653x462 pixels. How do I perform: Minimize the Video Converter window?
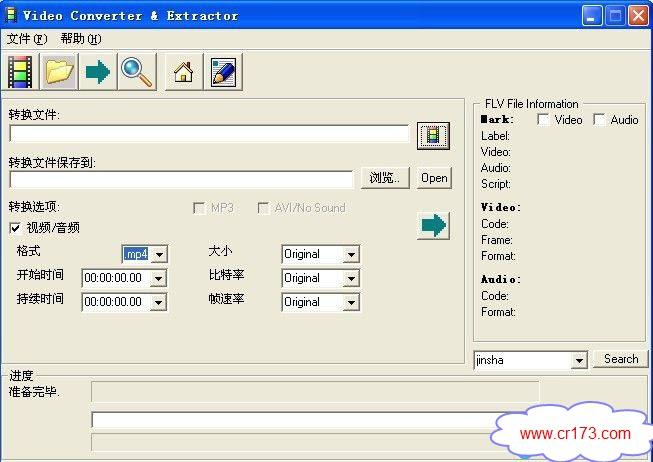[592, 16]
